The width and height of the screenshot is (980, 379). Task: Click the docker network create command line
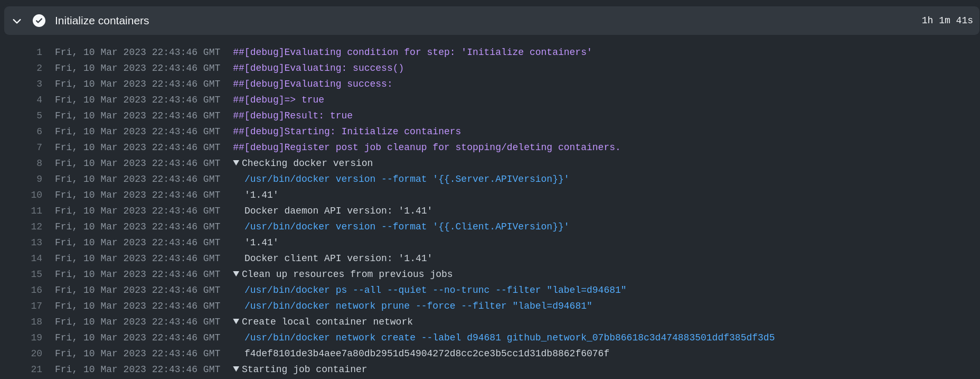[510, 338]
